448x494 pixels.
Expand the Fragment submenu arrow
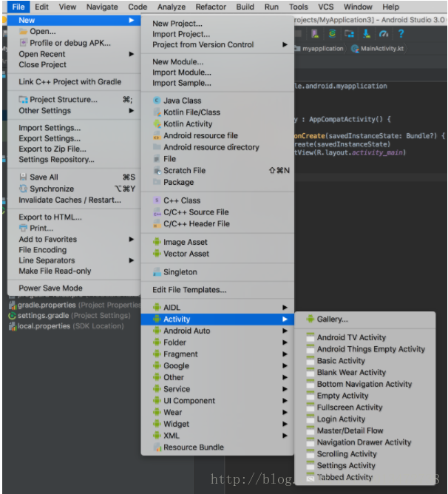285,353
